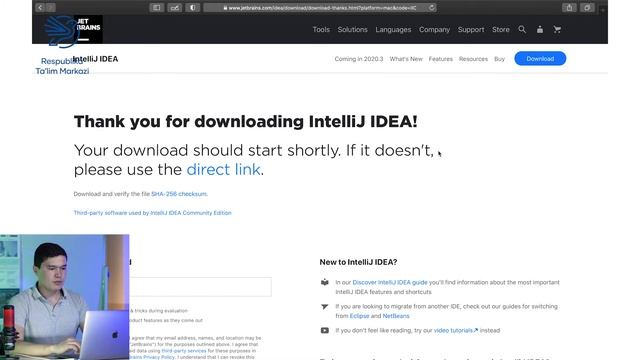Open the JetBrains account profile icon
This screenshot has width=640, height=360.
click(540, 29)
